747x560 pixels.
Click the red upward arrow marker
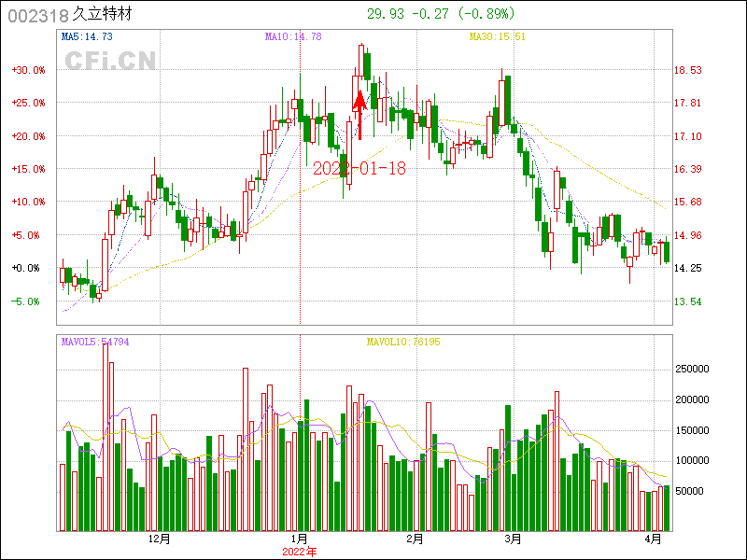(x=359, y=114)
